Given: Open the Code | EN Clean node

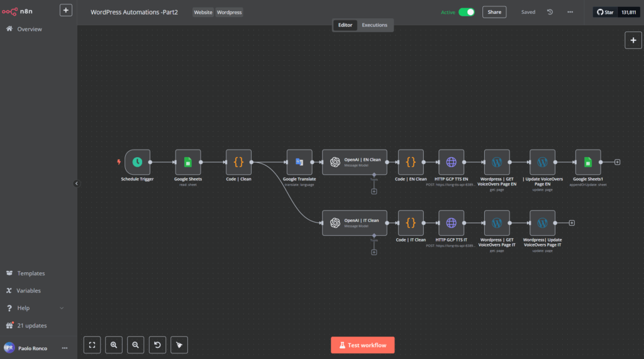Looking at the screenshot, I should (411, 162).
